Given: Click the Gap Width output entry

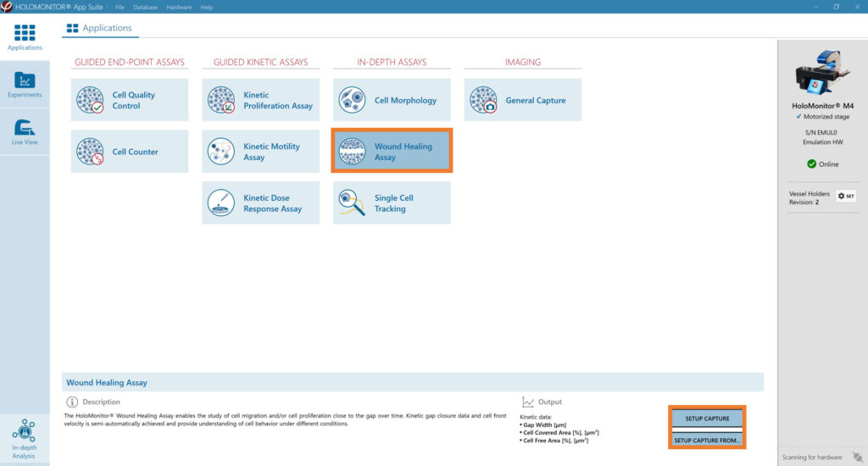Looking at the screenshot, I should click(543, 425).
